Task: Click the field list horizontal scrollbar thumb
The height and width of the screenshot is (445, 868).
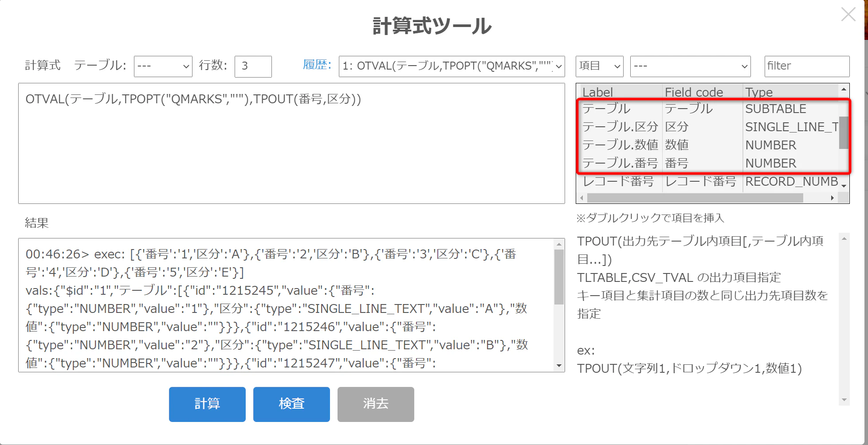Action: tap(695, 198)
